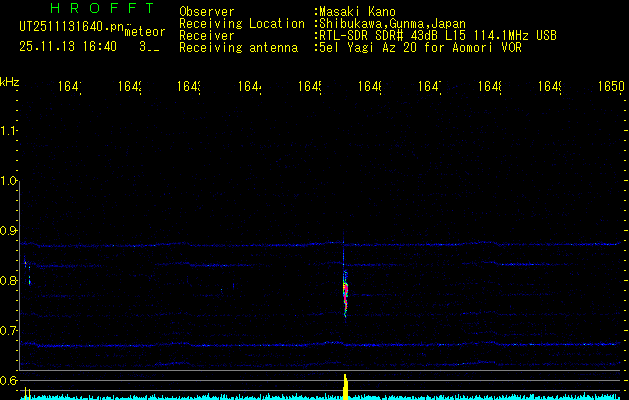Click the UT2511131640 filename label
Screen dimensions: 629x400
pyautogui.click(x=71, y=28)
